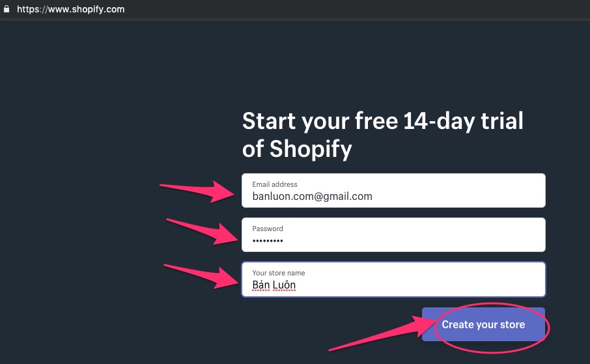Click the Password label text
The image size is (590, 364).
point(268,229)
